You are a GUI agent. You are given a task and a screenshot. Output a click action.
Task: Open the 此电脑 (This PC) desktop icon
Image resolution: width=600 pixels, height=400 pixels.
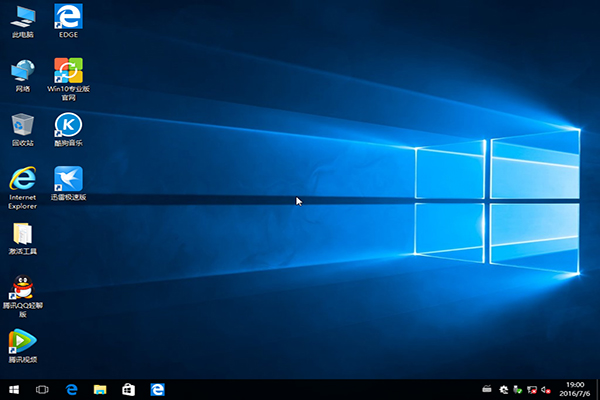click(x=22, y=17)
